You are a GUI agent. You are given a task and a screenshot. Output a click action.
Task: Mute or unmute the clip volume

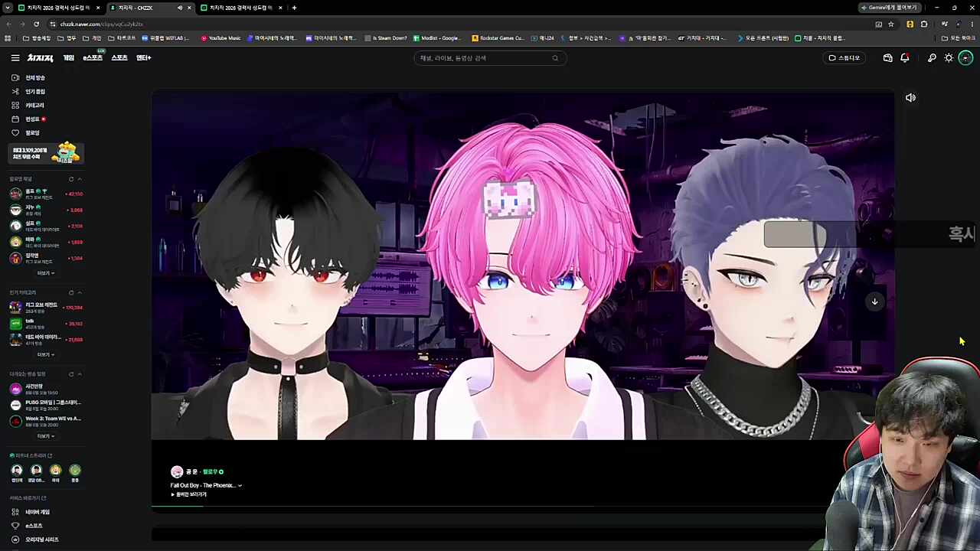(x=910, y=98)
